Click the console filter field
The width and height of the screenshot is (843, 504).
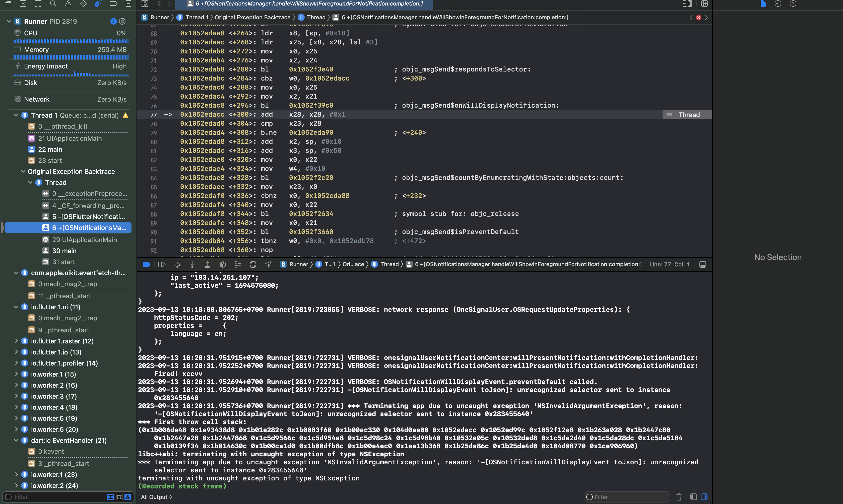(627, 497)
